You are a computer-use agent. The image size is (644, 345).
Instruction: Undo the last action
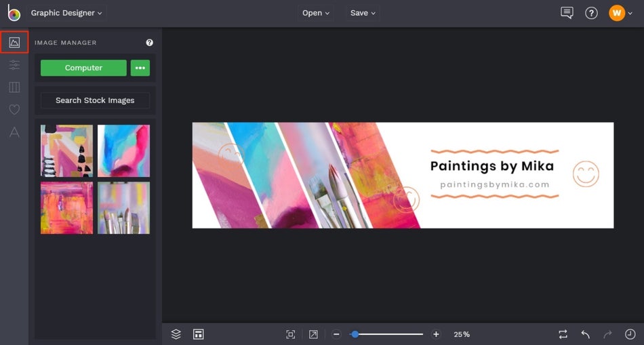pos(585,334)
